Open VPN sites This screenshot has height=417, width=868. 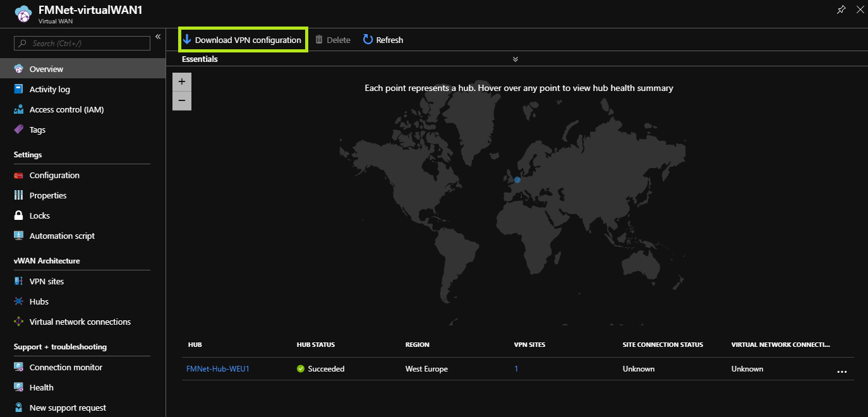47,281
